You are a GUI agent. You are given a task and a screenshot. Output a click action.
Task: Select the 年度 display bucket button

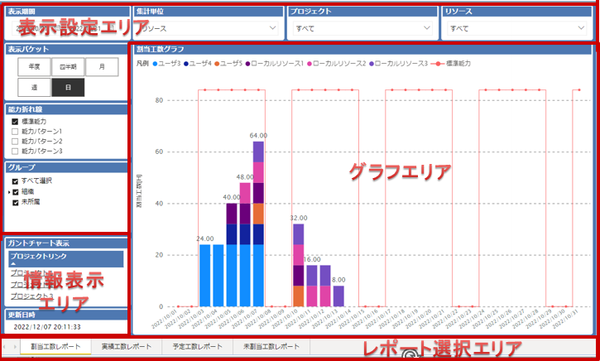point(34,67)
